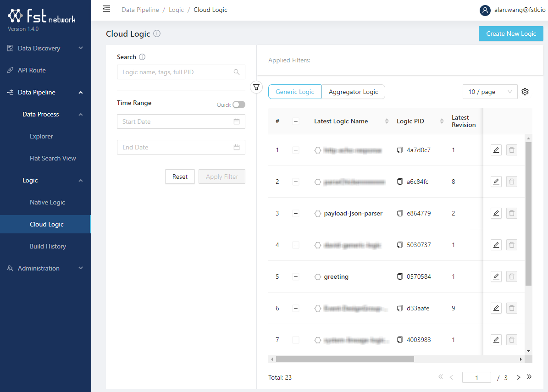This screenshot has width=548, height=392.
Task: Switch to Aggregator Logic tab
Action: point(353,92)
